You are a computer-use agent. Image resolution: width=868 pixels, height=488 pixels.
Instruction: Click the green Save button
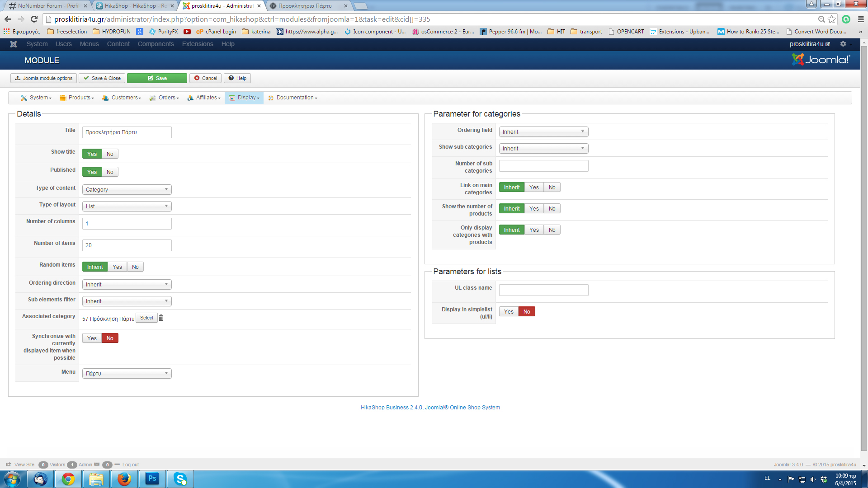coord(157,78)
